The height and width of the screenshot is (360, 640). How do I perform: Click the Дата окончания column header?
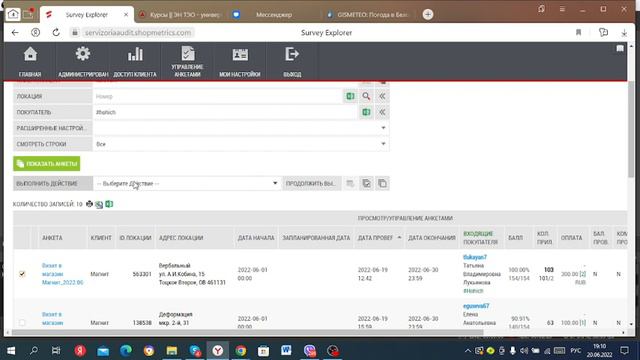pyautogui.click(x=432, y=238)
